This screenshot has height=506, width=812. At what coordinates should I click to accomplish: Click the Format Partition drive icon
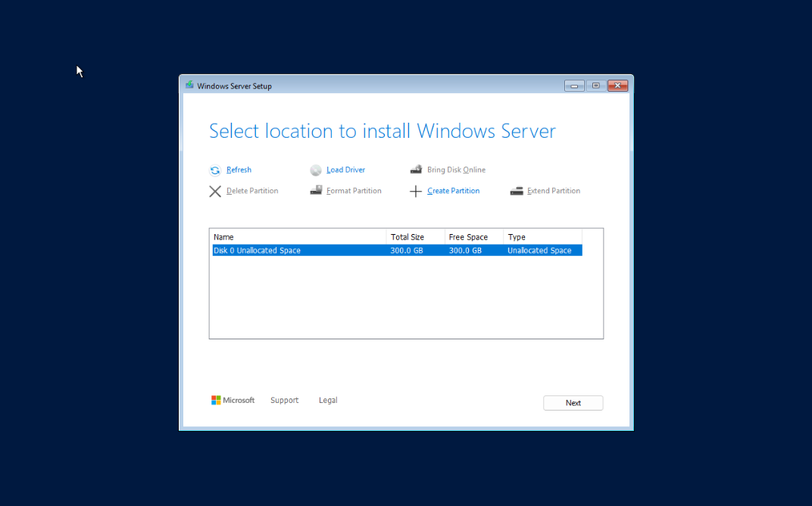pos(316,190)
